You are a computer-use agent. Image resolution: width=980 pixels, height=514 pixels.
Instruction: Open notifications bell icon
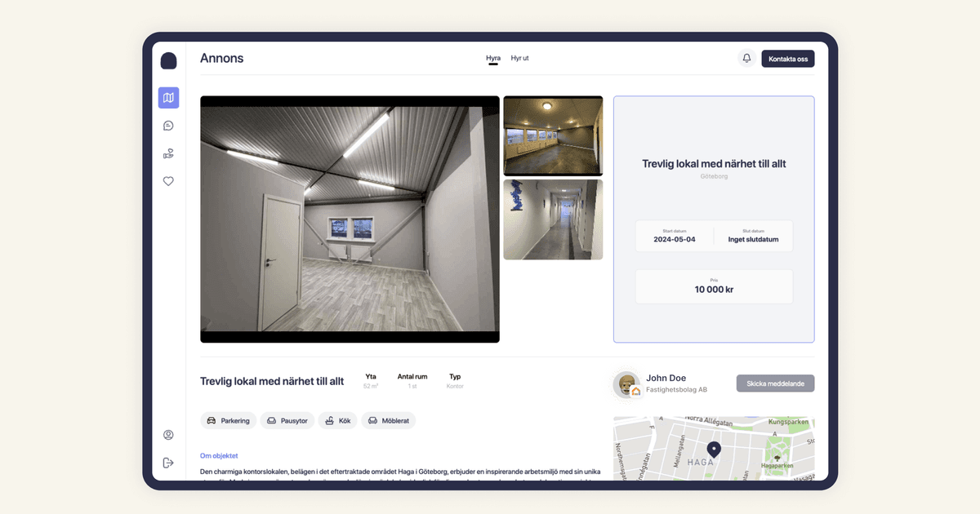click(x=746, y=59)
